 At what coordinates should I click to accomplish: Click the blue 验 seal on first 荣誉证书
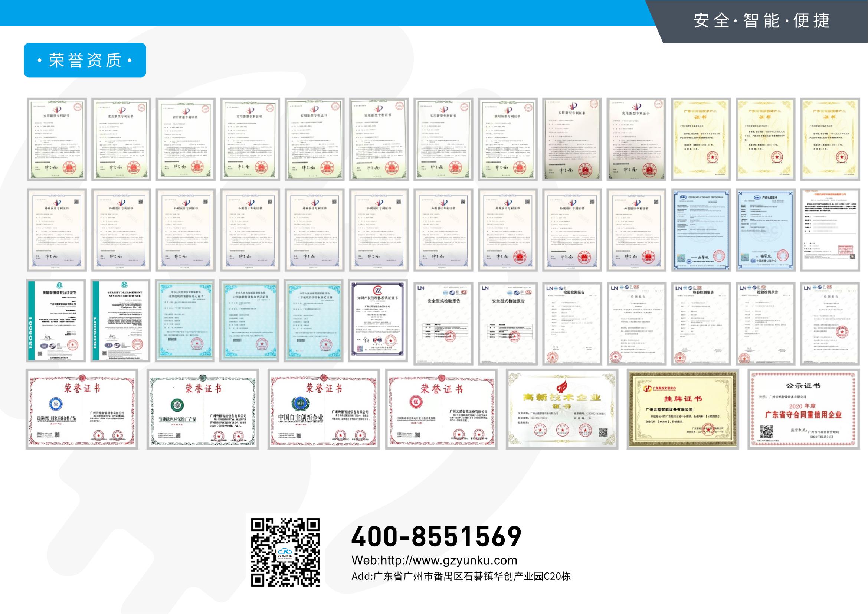(x=56, y=404)
